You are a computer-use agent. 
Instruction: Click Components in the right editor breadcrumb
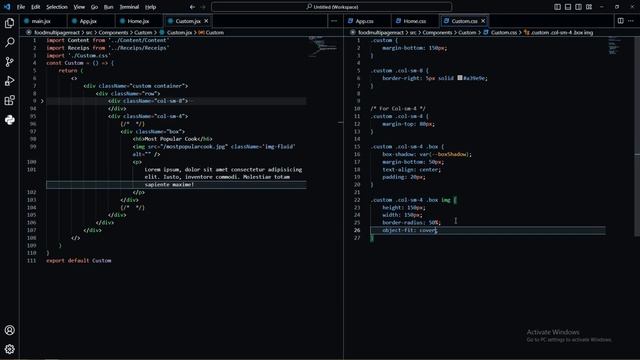coord(437,32)
